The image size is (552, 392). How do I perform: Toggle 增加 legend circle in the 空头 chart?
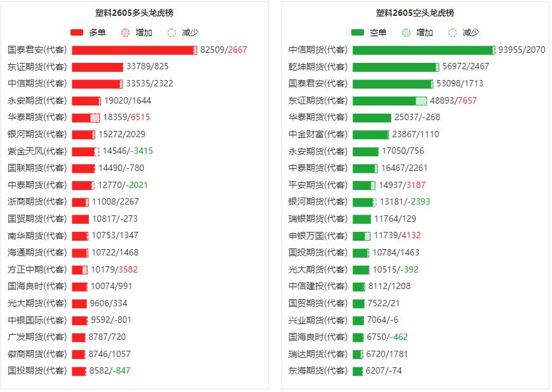click(x=406, y=32)
